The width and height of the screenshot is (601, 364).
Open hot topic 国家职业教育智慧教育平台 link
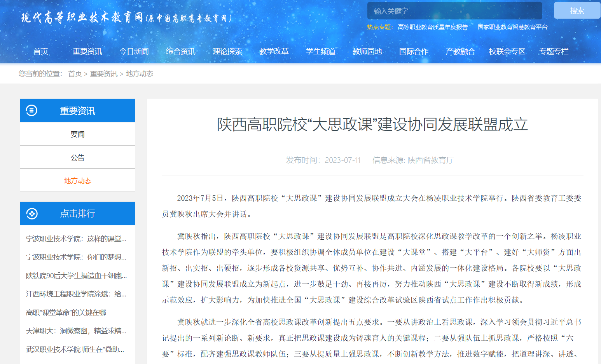pyautogui.click(x=512, y=27)
